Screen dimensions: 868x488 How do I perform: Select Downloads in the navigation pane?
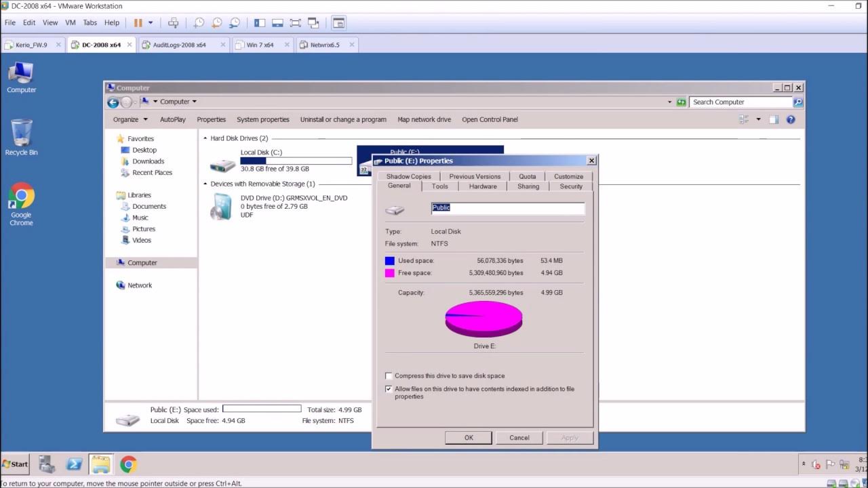click(x=148, y=161)
